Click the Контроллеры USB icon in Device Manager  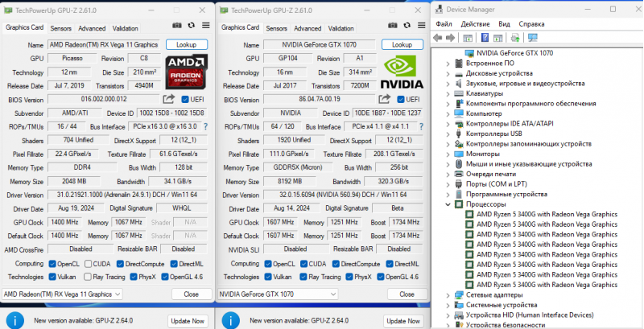459,134
